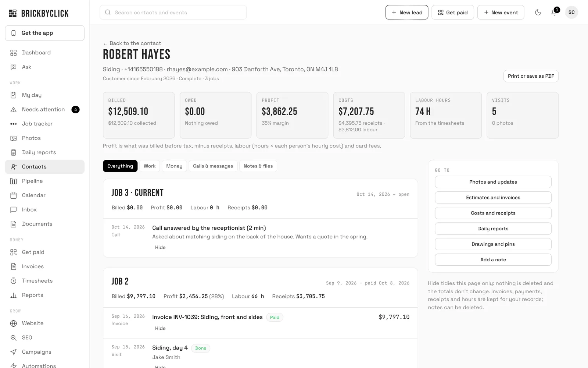Image resolution: width=588 pixels, height=368 pixels.
Task: Click the Inbox message icon
Action: point(14,210)
